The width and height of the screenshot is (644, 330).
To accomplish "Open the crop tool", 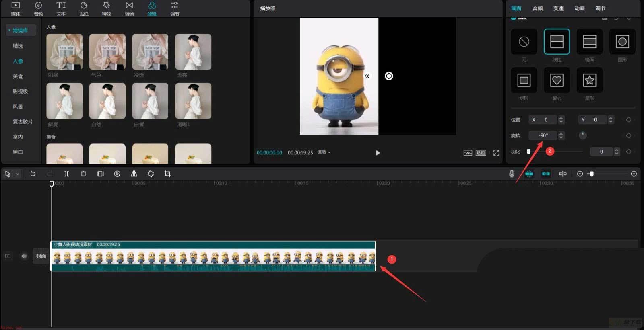I will click(x=167, y=174).
